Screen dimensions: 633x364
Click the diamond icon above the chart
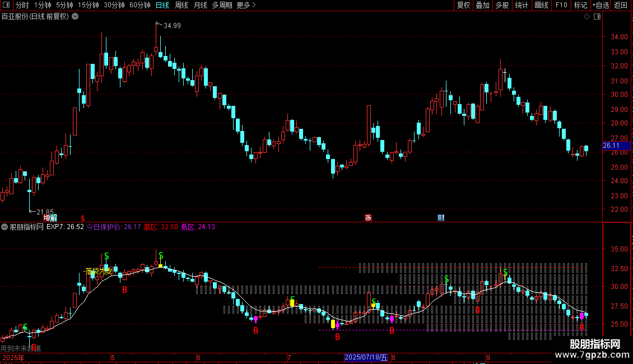point(587,17)
